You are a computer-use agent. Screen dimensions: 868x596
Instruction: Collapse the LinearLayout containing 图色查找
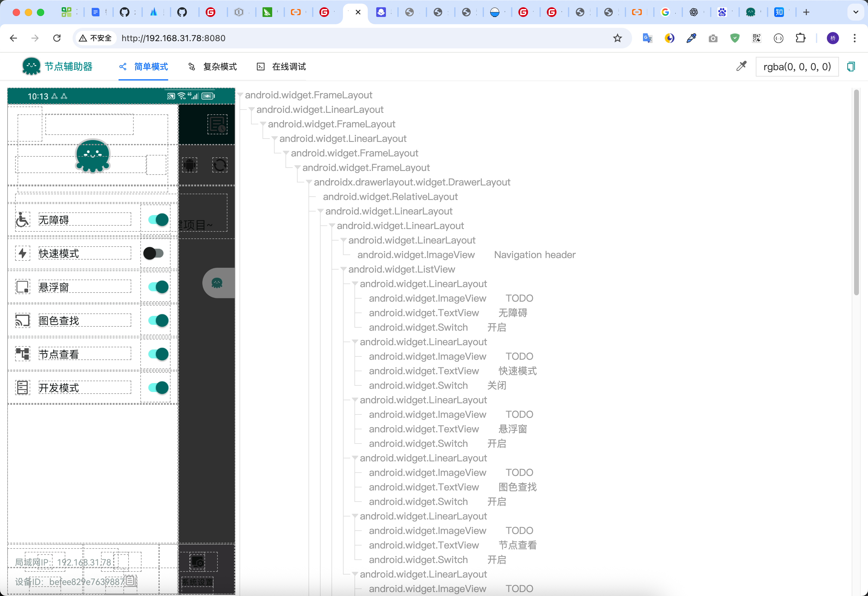click(x=355, y=458)
